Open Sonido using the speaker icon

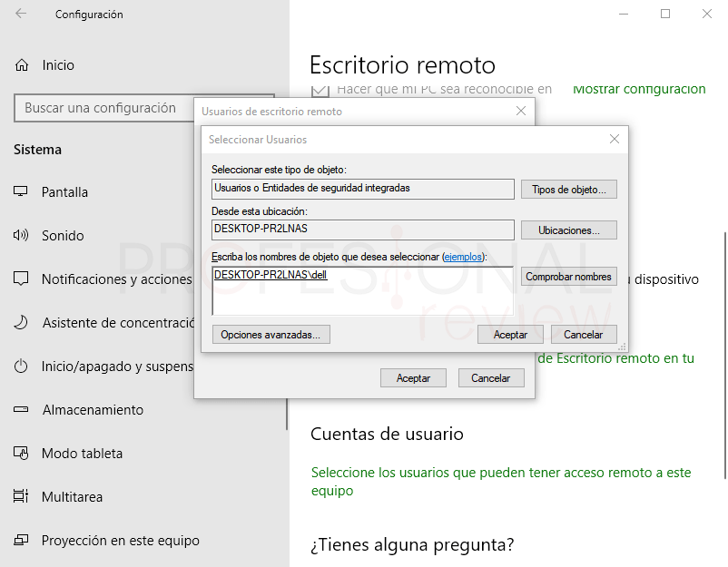point(20,235)
